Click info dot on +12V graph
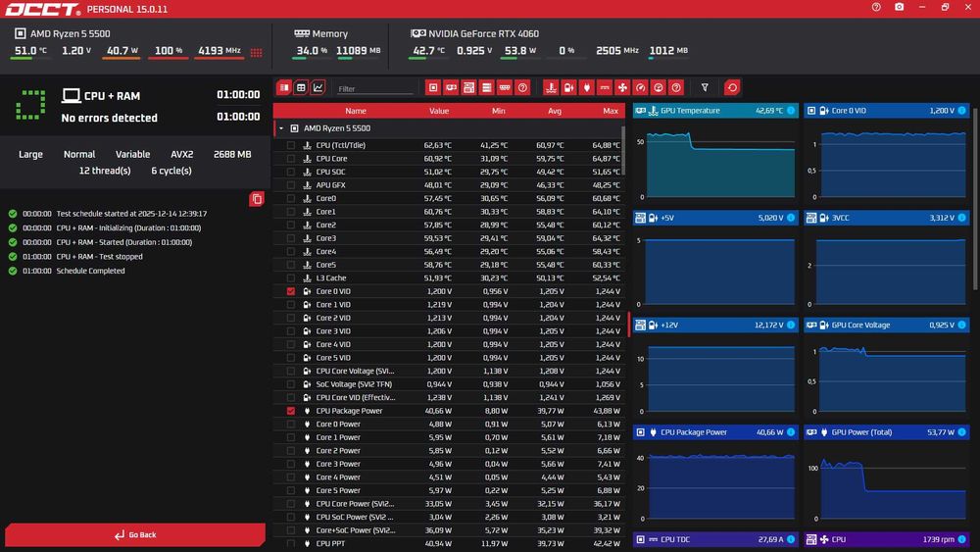Screen dimensions: 980x552 pyautogui.click(x=791, y=326)
